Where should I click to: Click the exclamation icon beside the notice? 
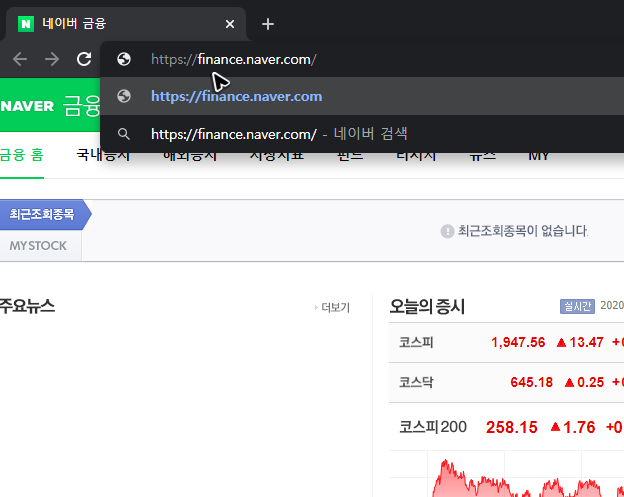pyautogui.click(x=447, y=231)
